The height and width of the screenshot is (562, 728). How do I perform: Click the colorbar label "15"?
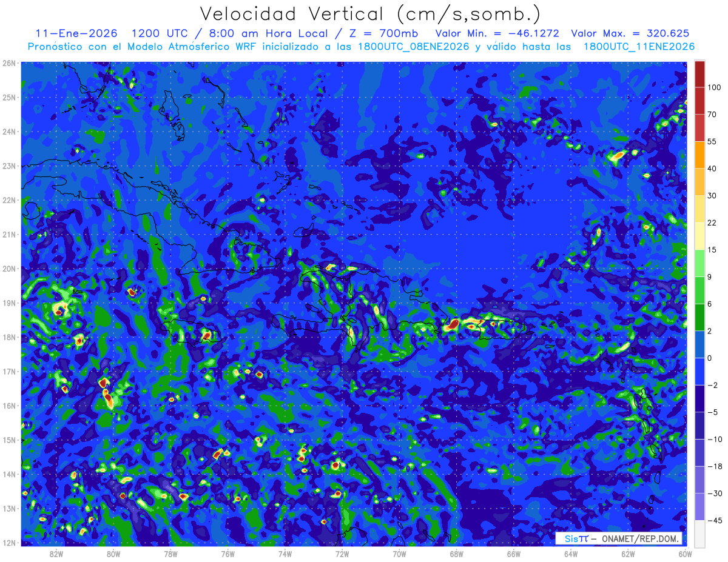[x=712, y=250]
